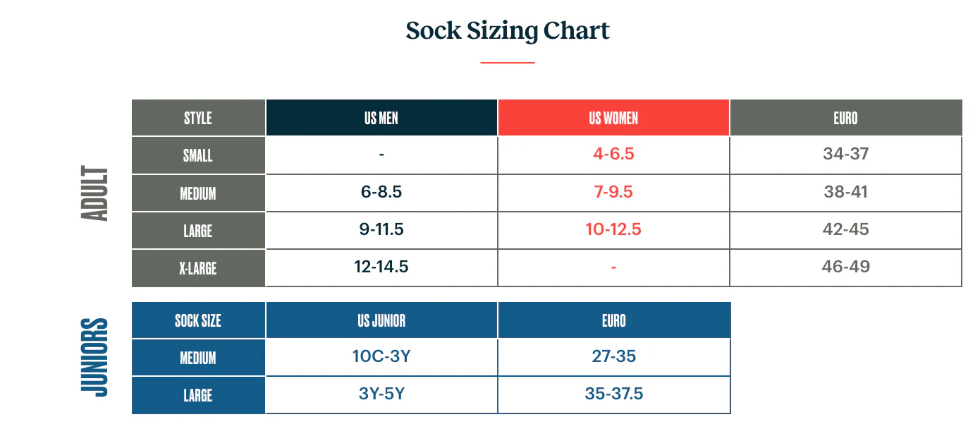
Task: Click the women's 4-6.5 size cell
Action: [x=613, y=154]
